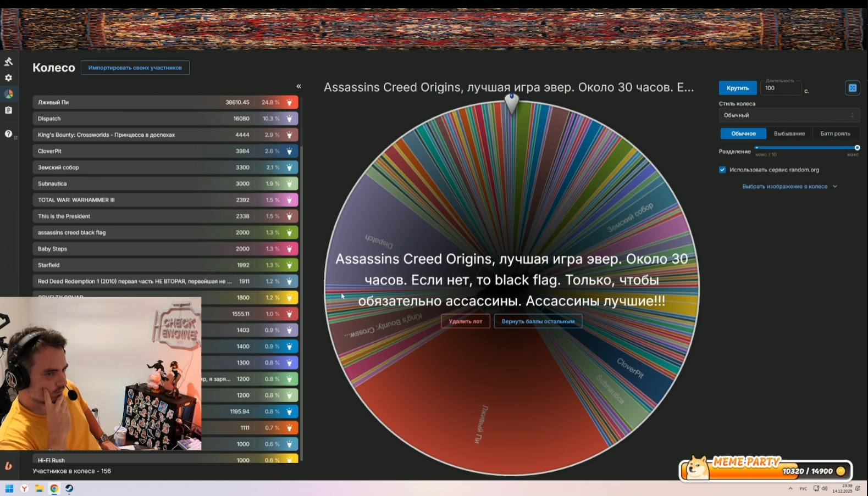Select the Обычное mode tab
868x496 pixels.
click(743, 133)
